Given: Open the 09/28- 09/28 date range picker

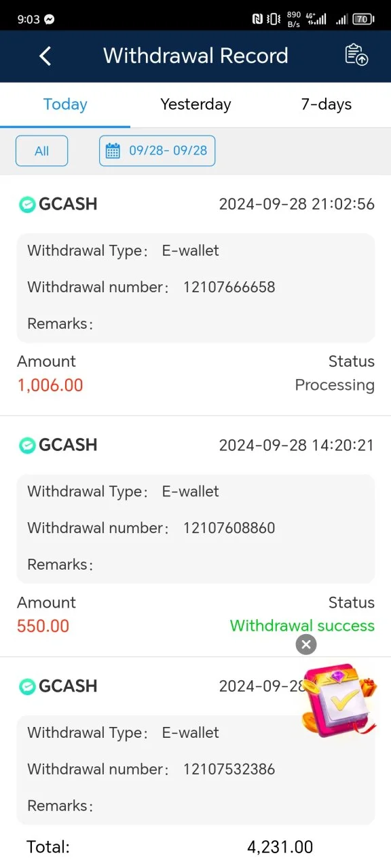Looking at the screenshot, I should pos(157,151).
